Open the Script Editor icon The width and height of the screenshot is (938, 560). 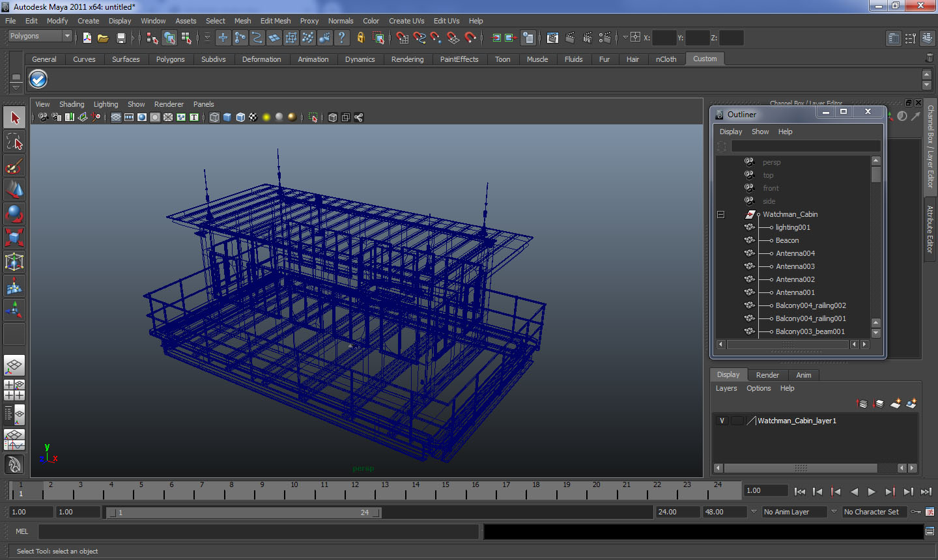(930, 531)
